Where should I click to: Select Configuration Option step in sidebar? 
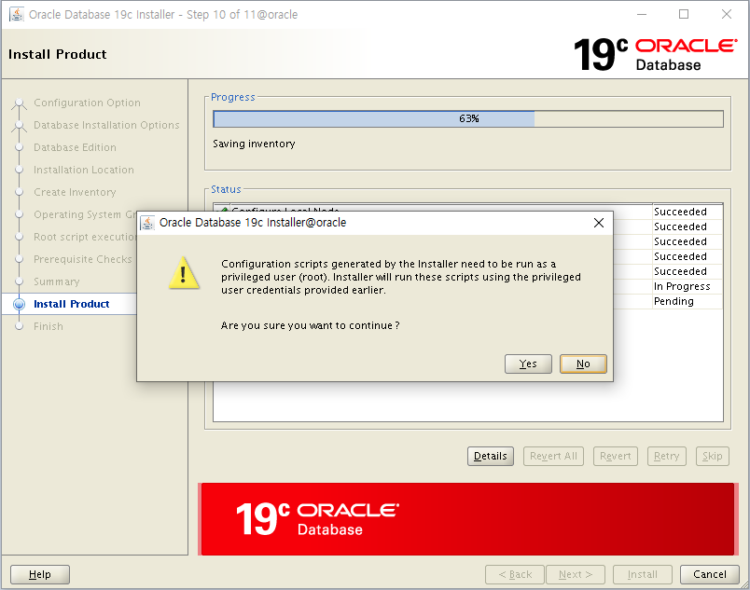pyautogui.click(x=86, y=103)
